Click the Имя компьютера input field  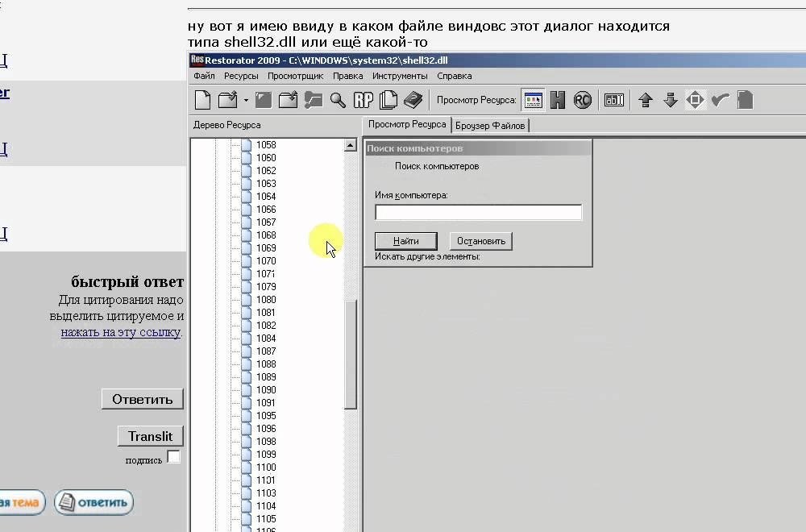[478, 212]
